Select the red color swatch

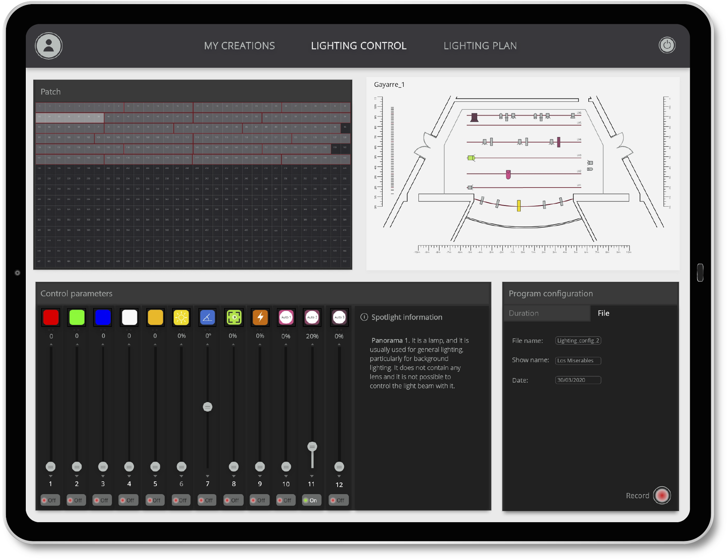pyautogui.click(x=51, y=317)
